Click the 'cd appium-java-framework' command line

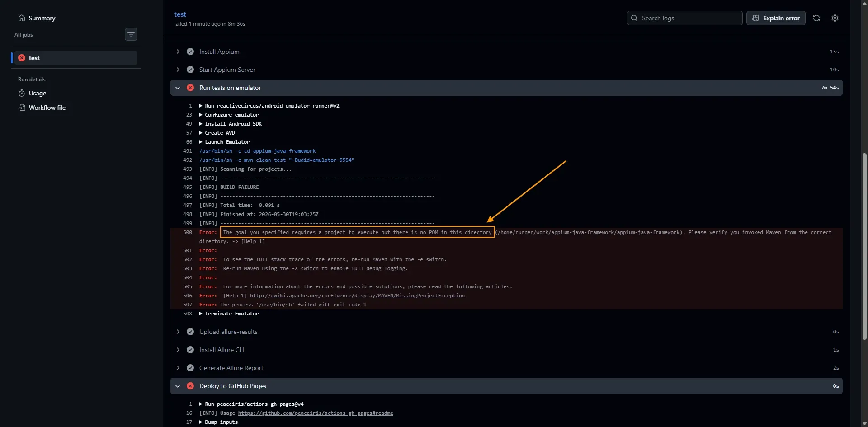tap(258, 151)
